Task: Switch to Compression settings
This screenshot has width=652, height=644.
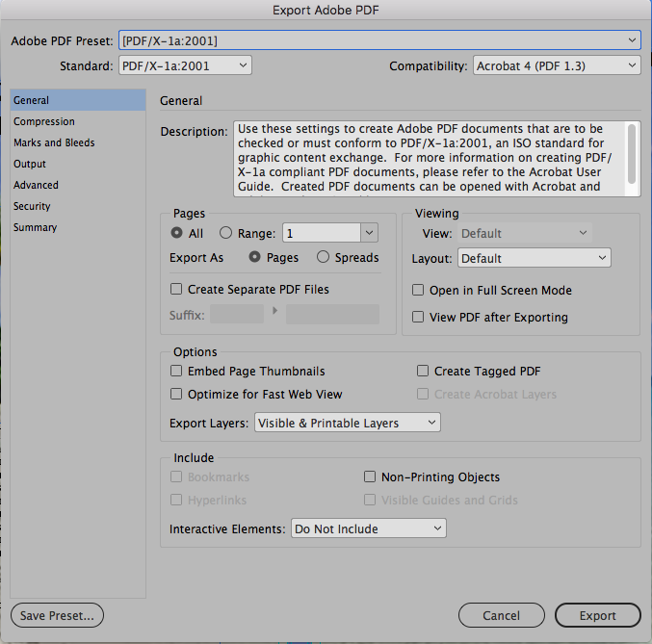Action: point(78,121)
